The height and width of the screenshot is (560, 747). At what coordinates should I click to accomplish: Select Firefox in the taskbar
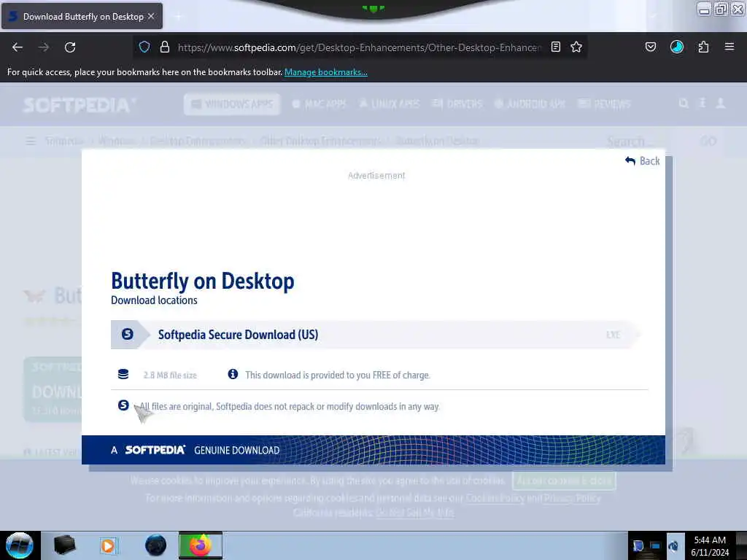pyautogui.click(x=201, y=545)
